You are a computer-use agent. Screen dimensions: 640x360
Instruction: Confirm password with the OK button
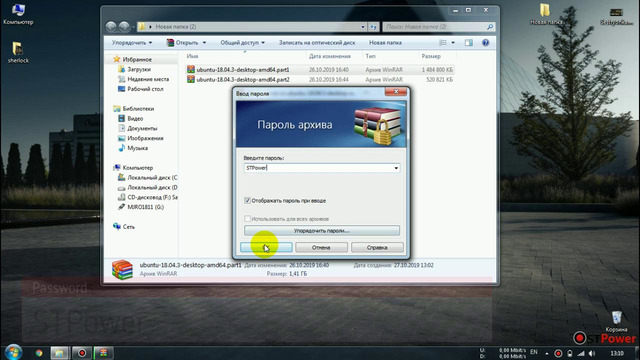tap(266, 247)
